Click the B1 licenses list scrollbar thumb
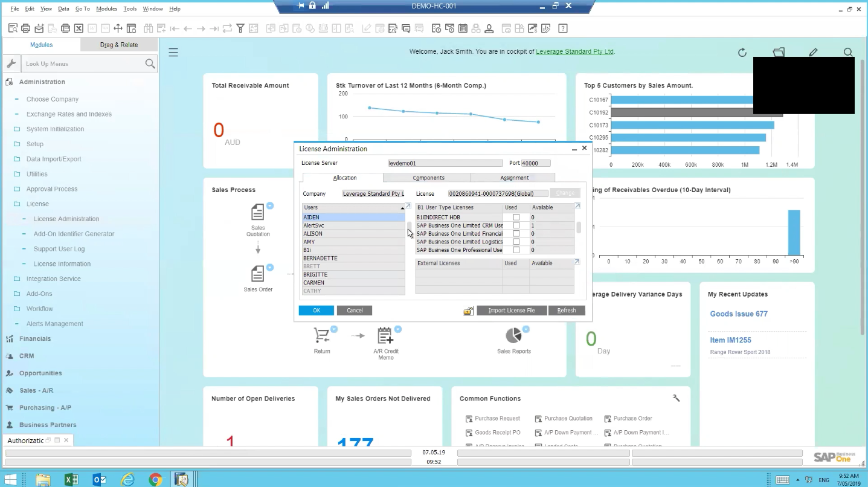The height and width of the screenshot is (487, 868). pyautogui.click(x=578, y=227)
